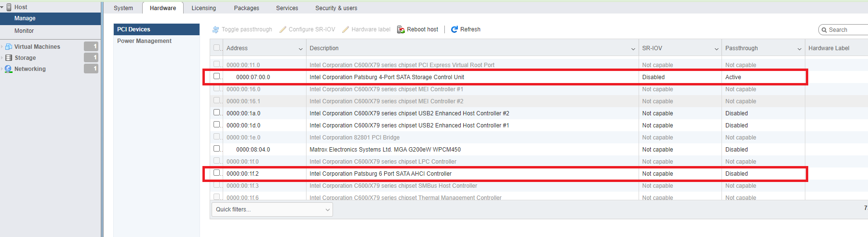868x237 pixels.
Task: Open the SR-IOV column dropdown arrow
Action: pos(717,49)
